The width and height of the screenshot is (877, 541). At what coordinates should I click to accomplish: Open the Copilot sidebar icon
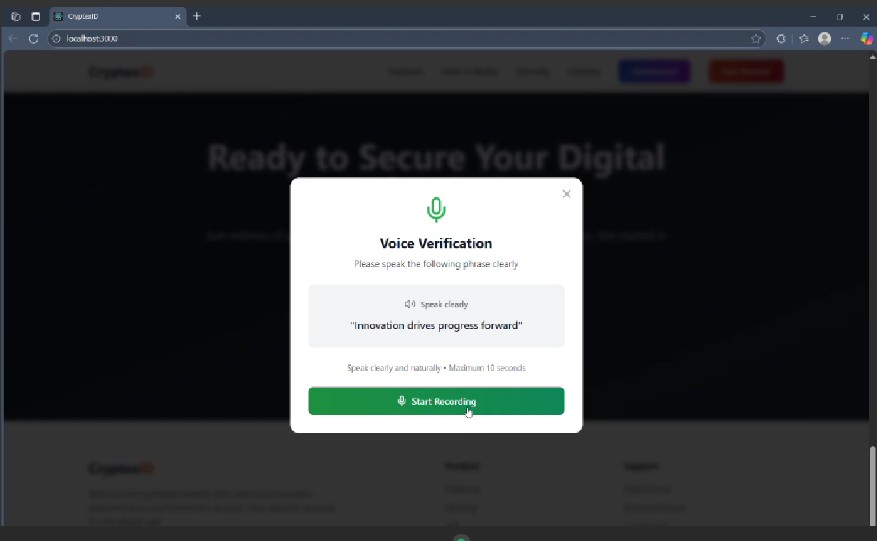(x=866, y=39)
